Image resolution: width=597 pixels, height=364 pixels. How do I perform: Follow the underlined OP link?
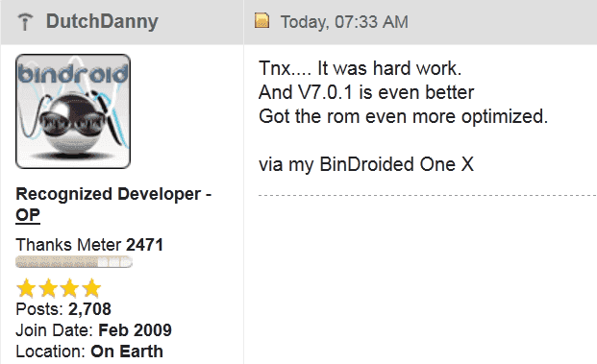[28, 215]
